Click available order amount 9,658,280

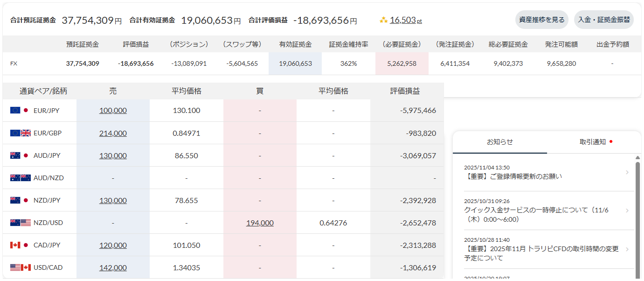561,63
